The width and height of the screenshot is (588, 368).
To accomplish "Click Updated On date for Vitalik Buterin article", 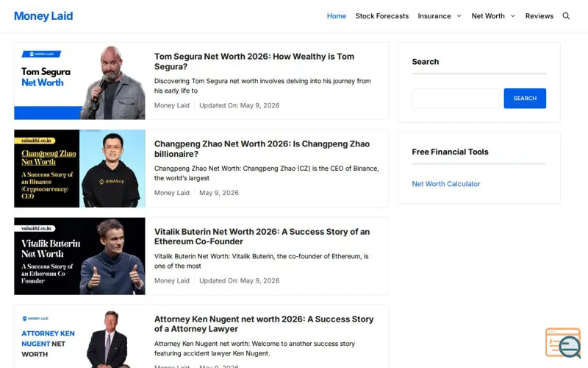I will pos(240,281).
